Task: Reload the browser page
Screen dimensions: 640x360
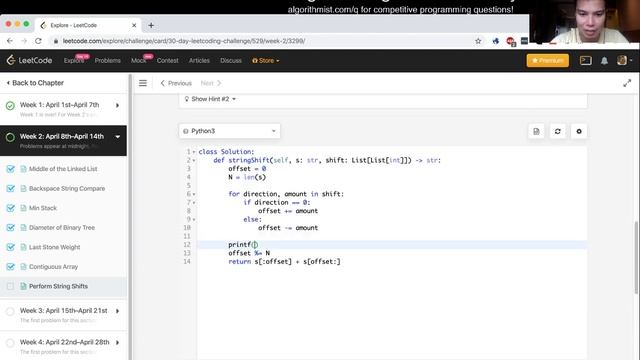Action: point(38,41)
